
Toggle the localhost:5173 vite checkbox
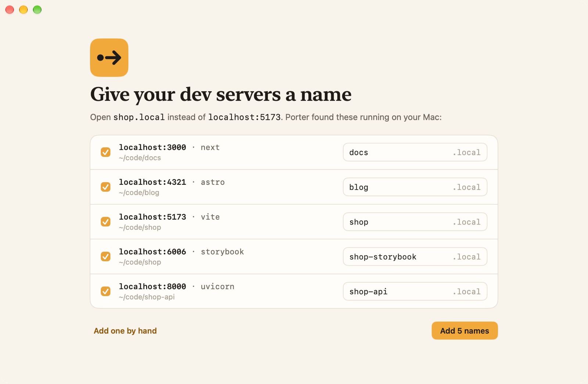pos(105,222)
